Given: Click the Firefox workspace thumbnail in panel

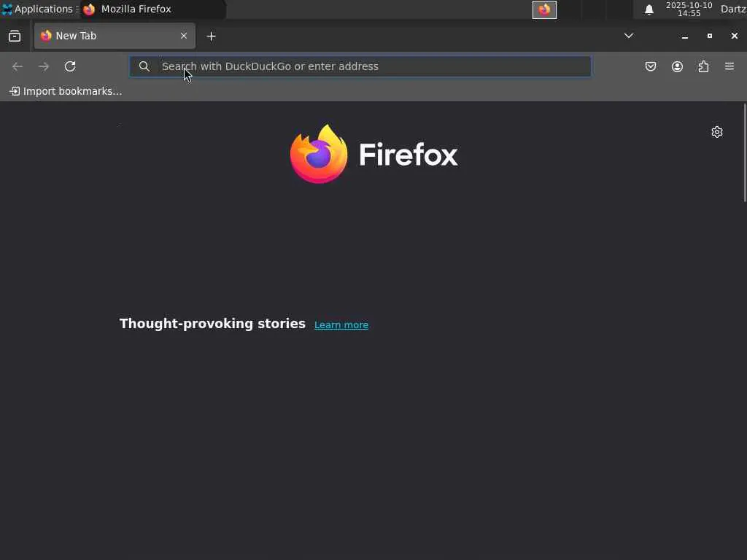Looking at the screenshot, I should click(x=544, y=9).
